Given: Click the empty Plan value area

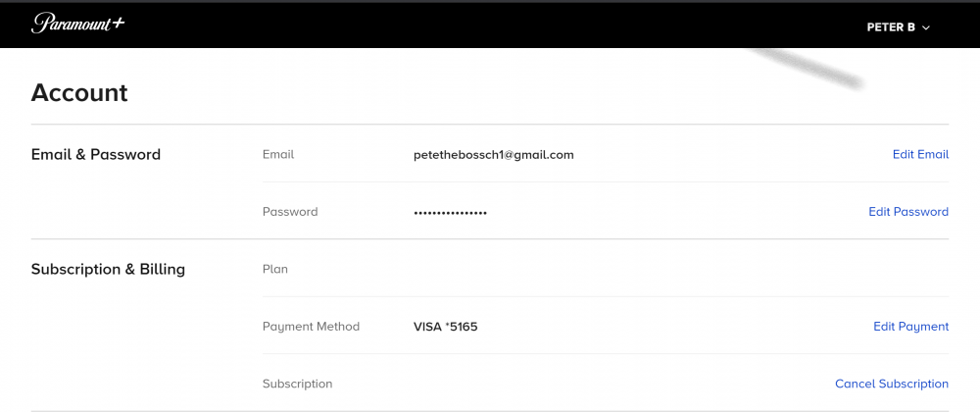Looking at the screenshot, I should coord(588,269).
